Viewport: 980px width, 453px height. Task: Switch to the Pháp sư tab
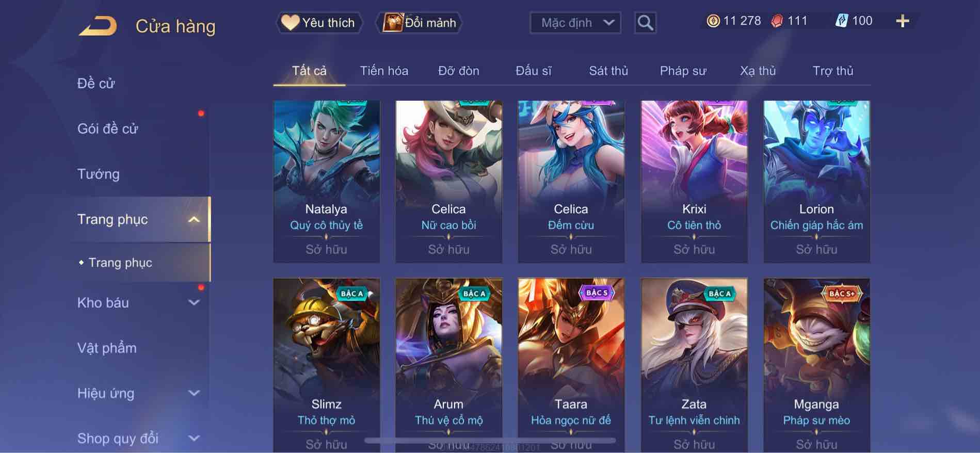pyautogui.click(x=683, y=71)
